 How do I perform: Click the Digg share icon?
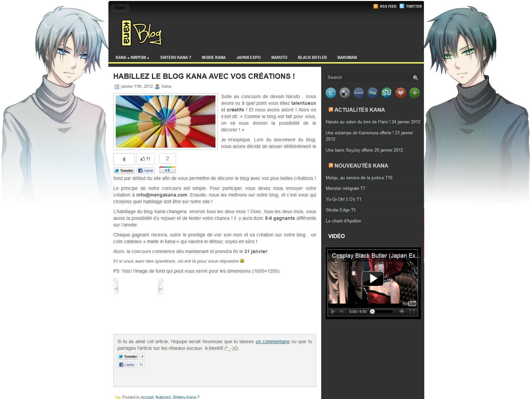pos(372,93)
